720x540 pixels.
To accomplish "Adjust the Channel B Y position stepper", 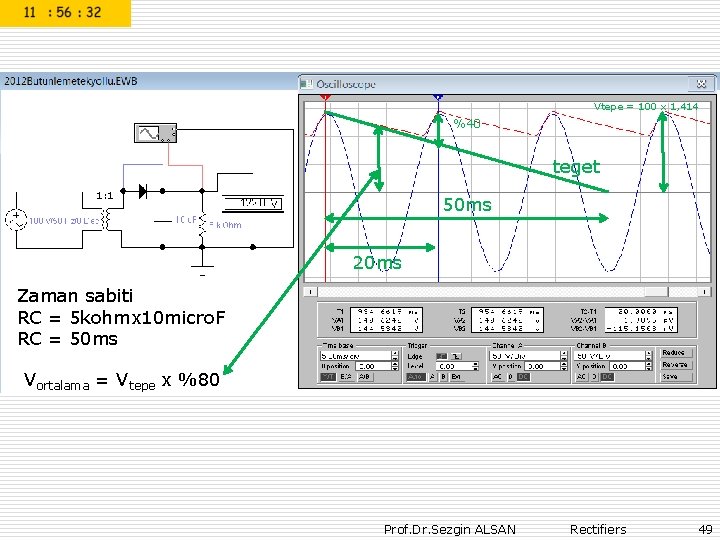I will click(649, 366).
